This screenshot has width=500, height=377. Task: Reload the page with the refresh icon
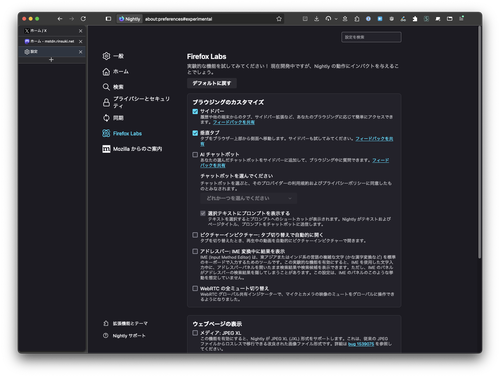(x=83, y=19)
